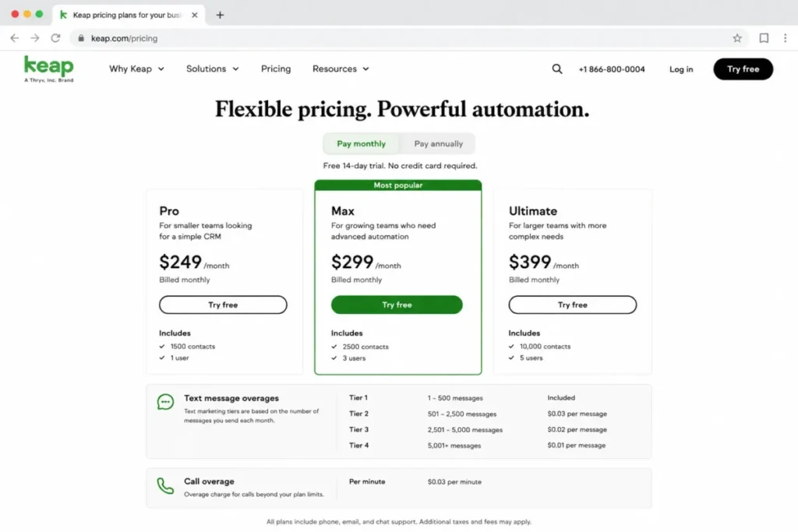Call phone number +1 866-800-0004 link
798x532 pixels.
(611, 69)
